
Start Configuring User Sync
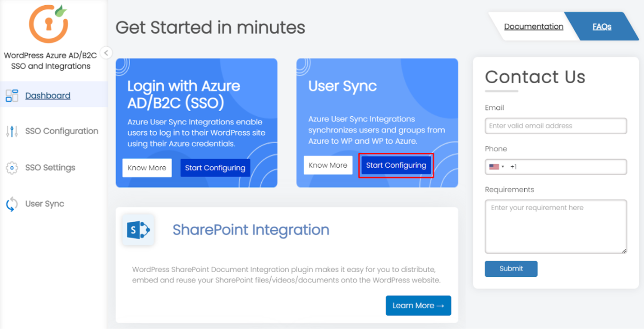pyautogui.click(x=396, y=165)
